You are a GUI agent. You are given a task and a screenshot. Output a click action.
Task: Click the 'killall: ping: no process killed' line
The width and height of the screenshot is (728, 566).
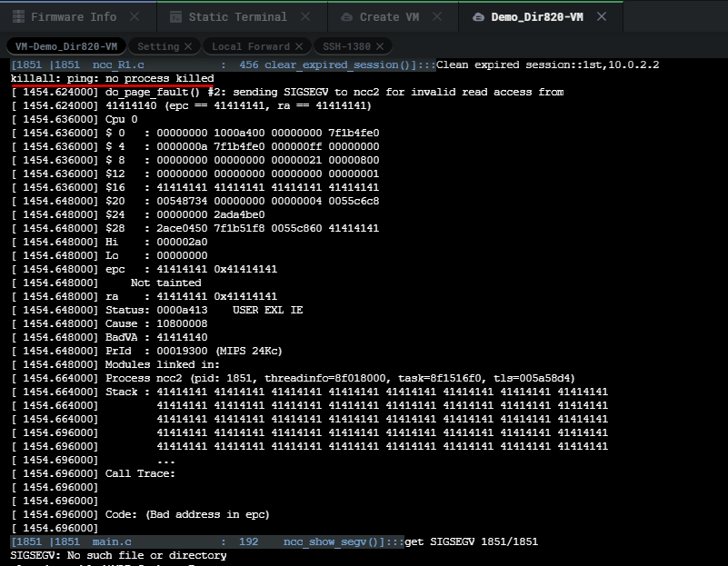[113, 78]
